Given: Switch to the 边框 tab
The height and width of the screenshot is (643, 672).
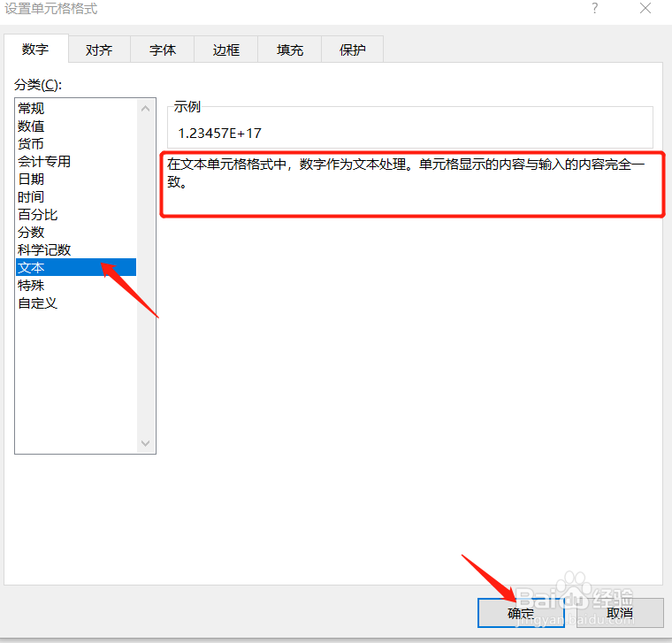Looking at the screenshot, I should point(225,50).
